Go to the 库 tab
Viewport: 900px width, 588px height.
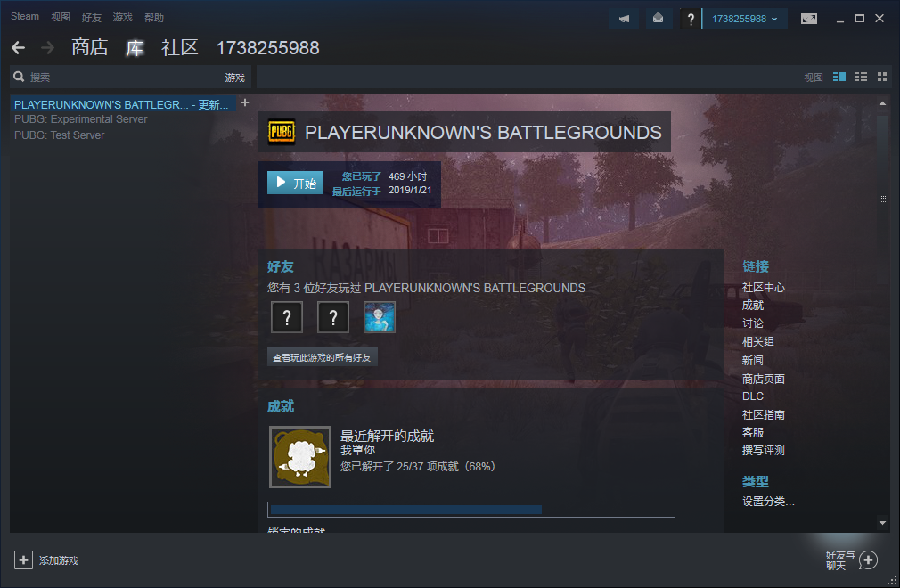coord(135,47)
